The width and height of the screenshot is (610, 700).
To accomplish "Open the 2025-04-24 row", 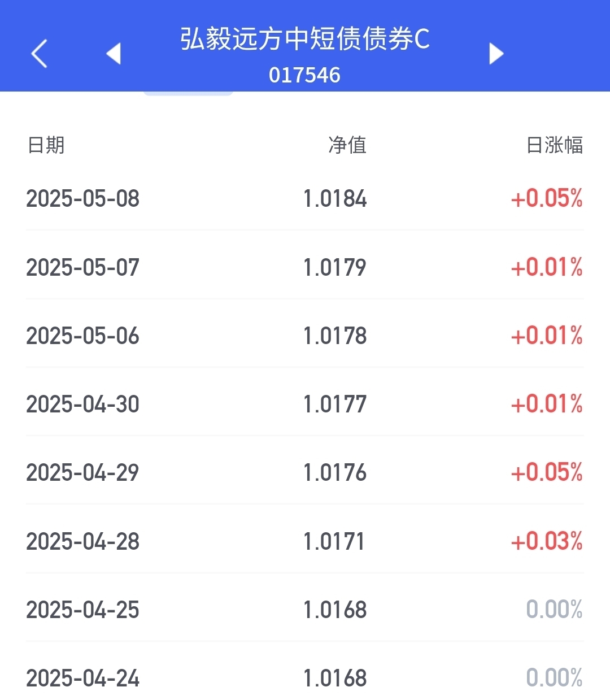I will coord(305,675).
